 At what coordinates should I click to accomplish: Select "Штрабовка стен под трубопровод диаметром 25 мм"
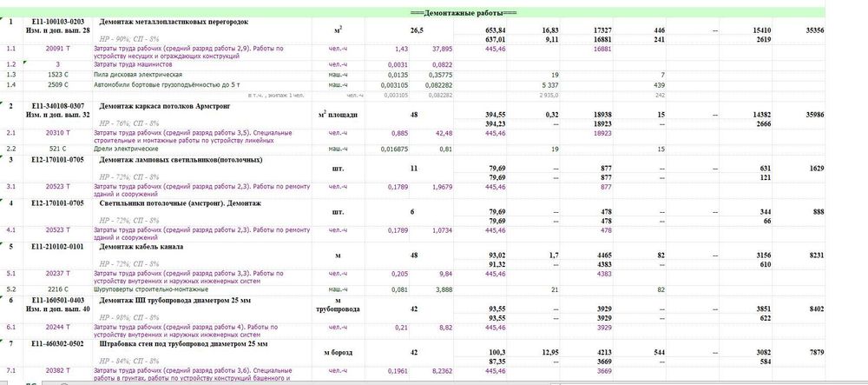click(x=183, y=344)
